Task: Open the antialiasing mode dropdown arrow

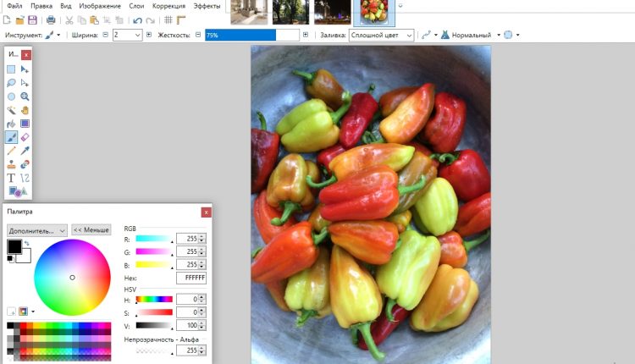Action: 436,36
